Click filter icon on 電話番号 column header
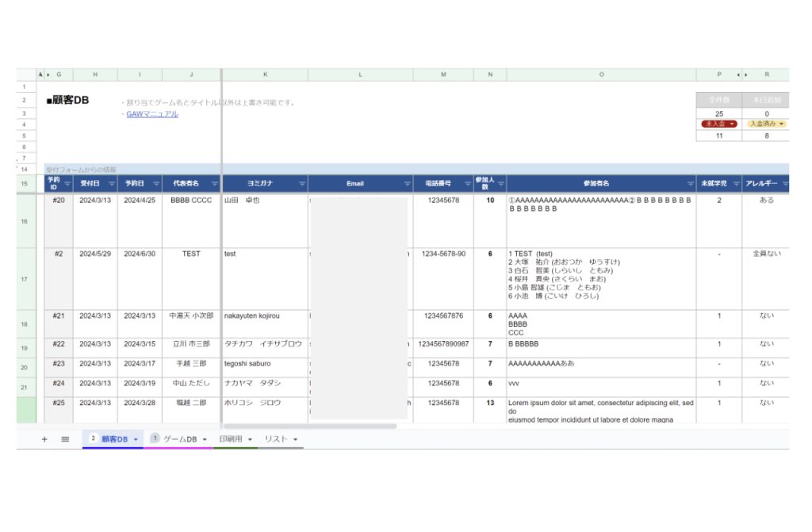Screen dimensions: 812x532 (x=468, y=184)
